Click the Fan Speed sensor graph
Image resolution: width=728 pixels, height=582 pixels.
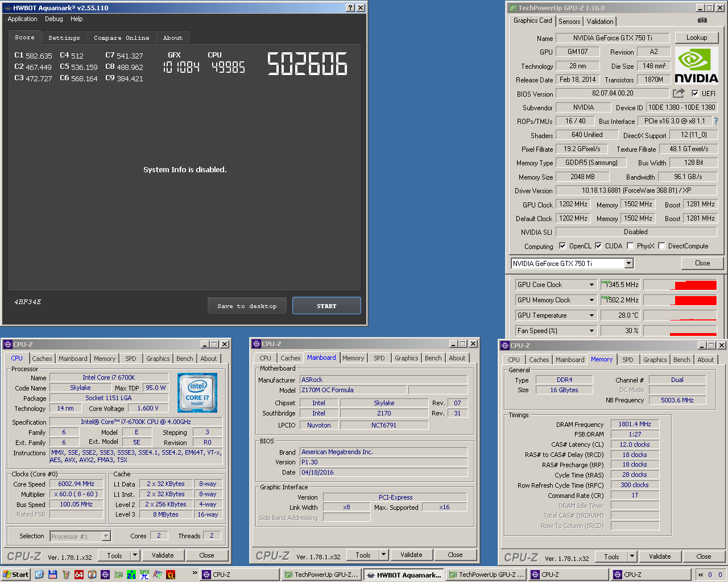tap(680, 330)
